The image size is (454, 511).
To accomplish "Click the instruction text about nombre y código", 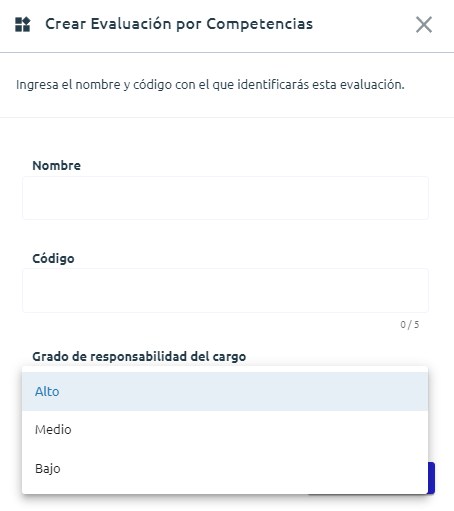I will point(210,85).
